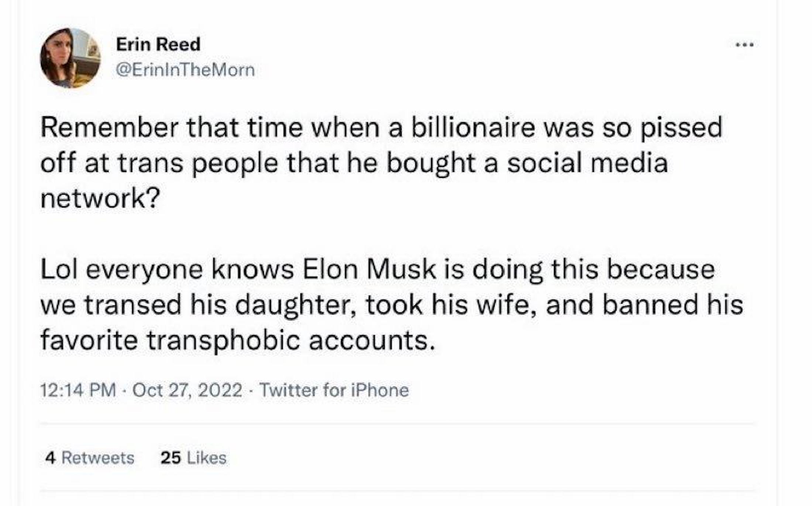This screenshot has height=506, width=812.
Task: Open the Erin Reed display name
Action: (x=158, y=44)
